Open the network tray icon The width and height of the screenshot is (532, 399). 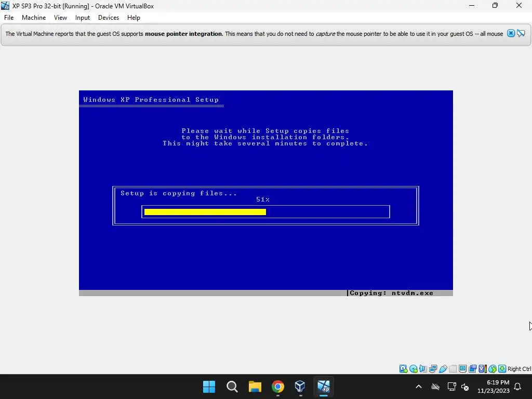pyautogui.click(x=451, y=387)
